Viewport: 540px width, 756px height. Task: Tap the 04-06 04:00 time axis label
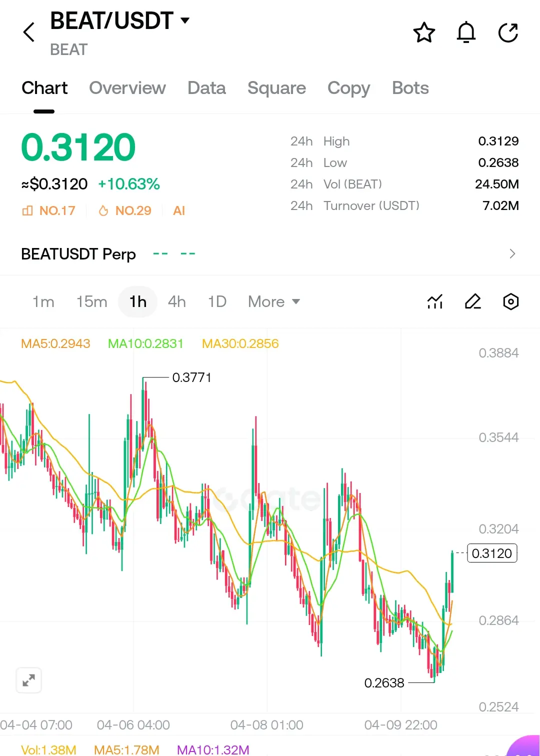click(x=133, y=725)
